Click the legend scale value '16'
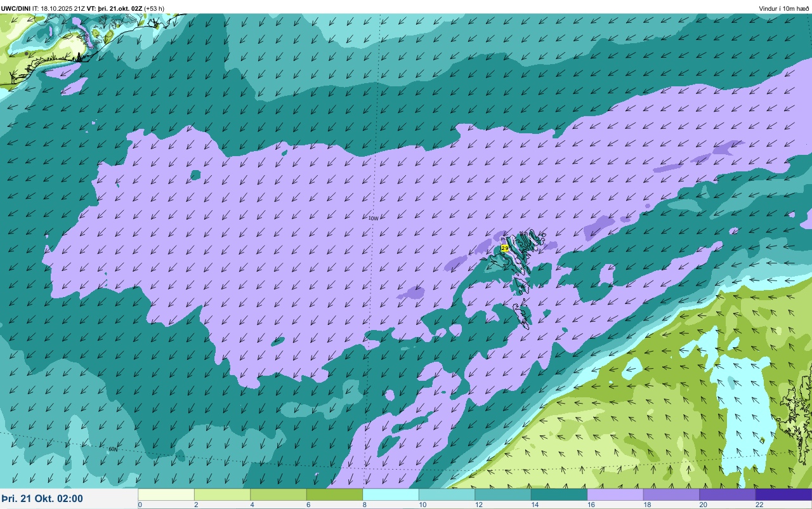812x509 pixels. (x=591, y=505)
